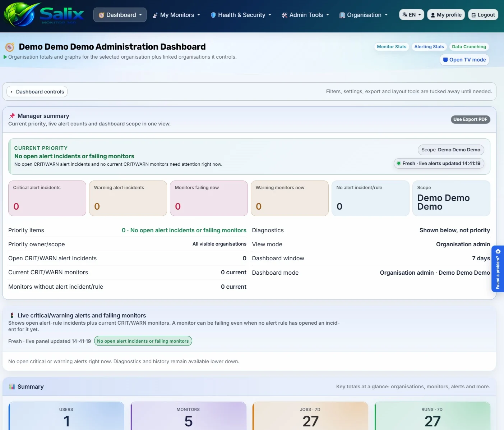504x430 pixels.
Task: Click the Fresh live alerts updated badge
Action: coord(439,163)
